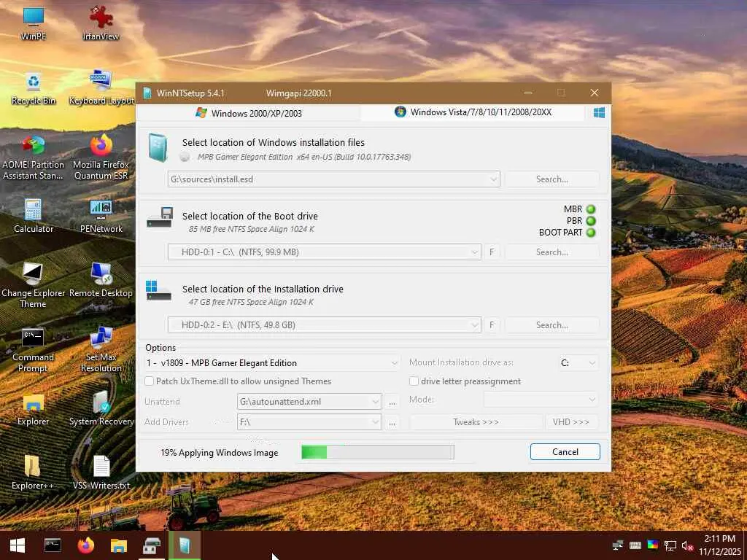Open the Tweaks >>> options
747x560 pixels.
[476, 422]
